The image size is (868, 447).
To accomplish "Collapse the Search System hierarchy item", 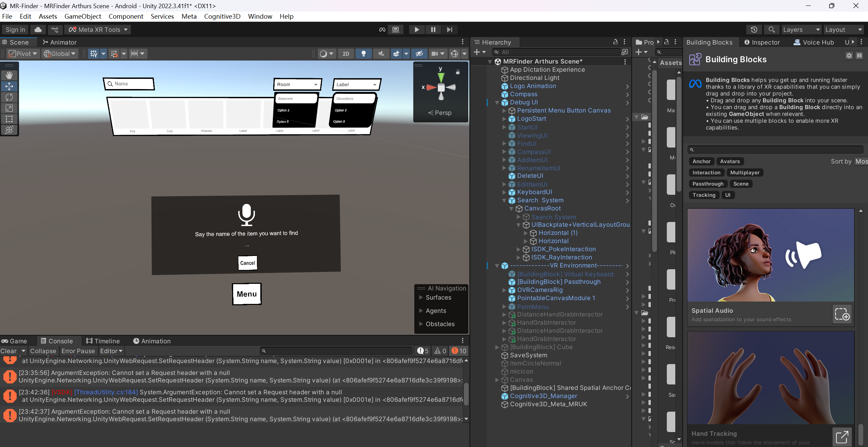I will [x=504, y=201].
